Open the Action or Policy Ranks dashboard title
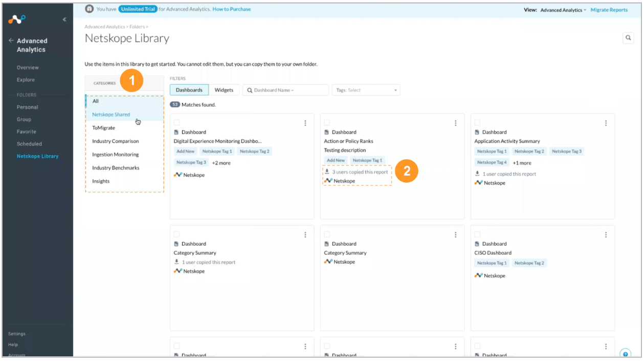This screenshot has width=644, height=361. coord(349,141)
